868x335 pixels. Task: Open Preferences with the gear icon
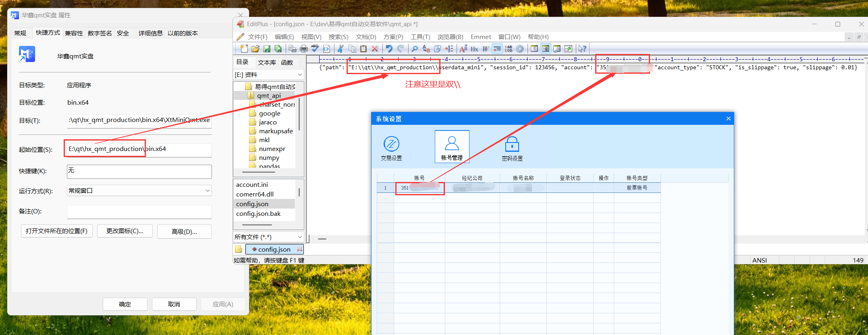tap(520, 49)
